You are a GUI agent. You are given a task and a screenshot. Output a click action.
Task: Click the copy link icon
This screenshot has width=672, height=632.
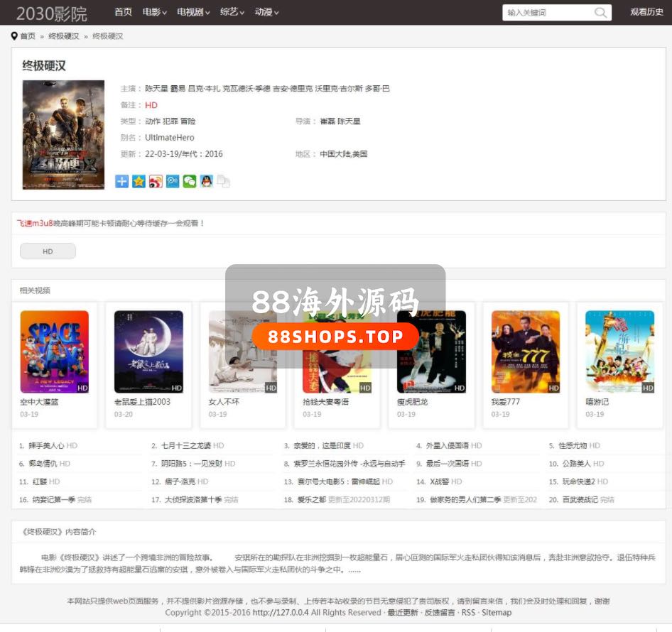[x=223, y=182]
